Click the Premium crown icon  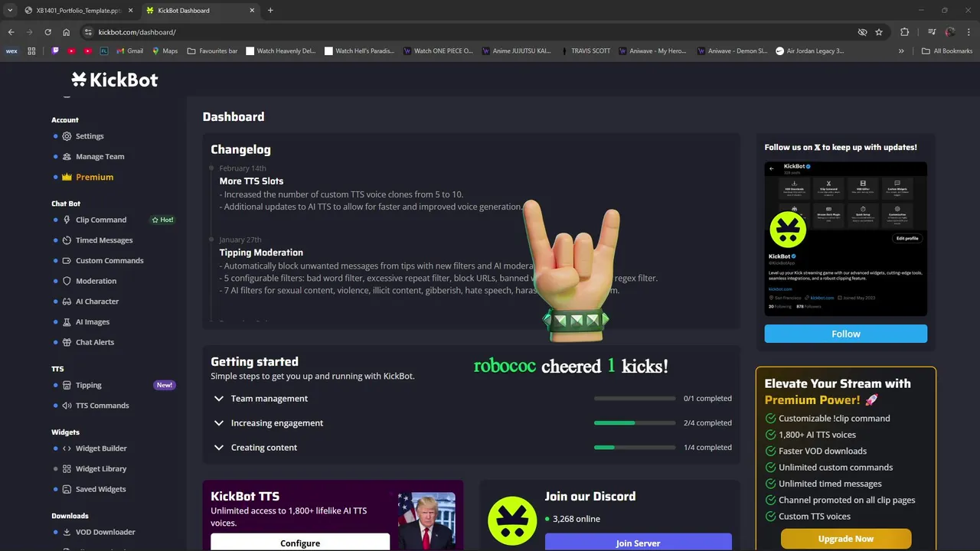67,177
